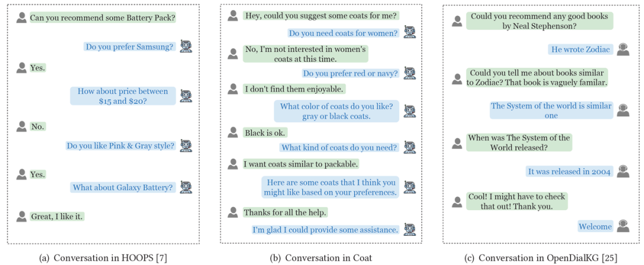The height and width of the screenshot is (265, 644).
Task: Click the robot icon beside "Do you like Pink & Gray style?"
Action: tap(186, 146)
